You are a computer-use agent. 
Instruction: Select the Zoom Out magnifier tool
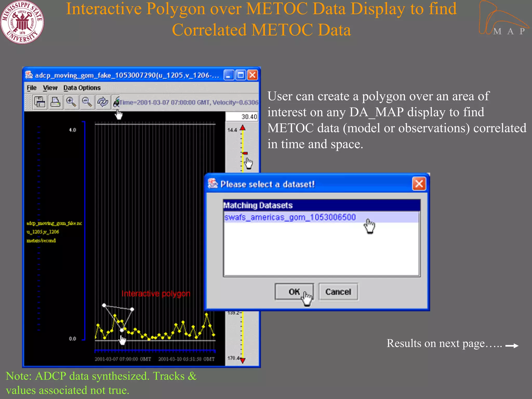87,102
